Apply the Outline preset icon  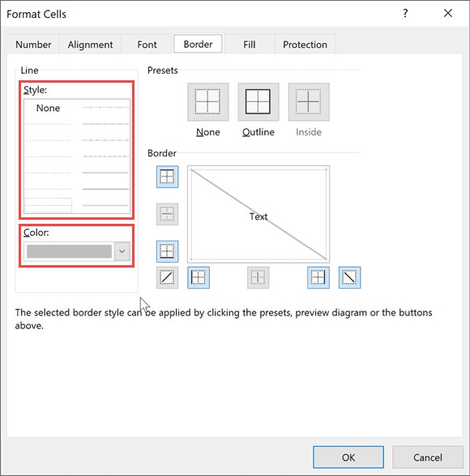(258, 102)
